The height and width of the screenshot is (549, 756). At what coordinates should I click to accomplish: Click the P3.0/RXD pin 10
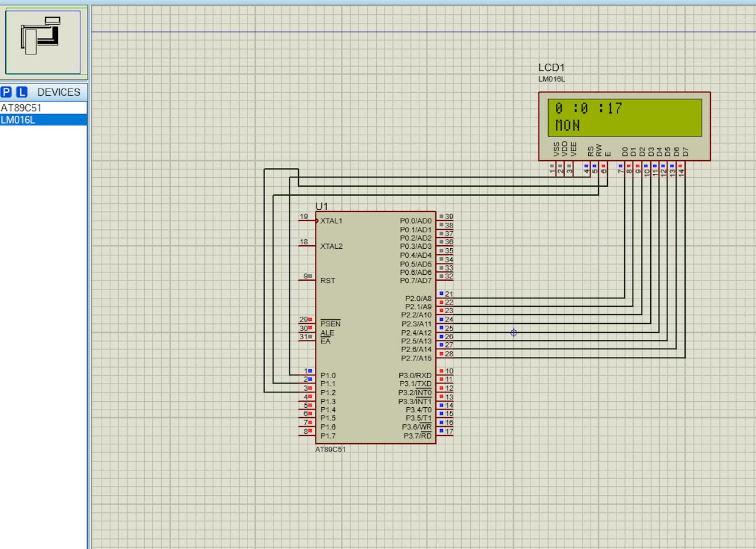coord(445,375)
